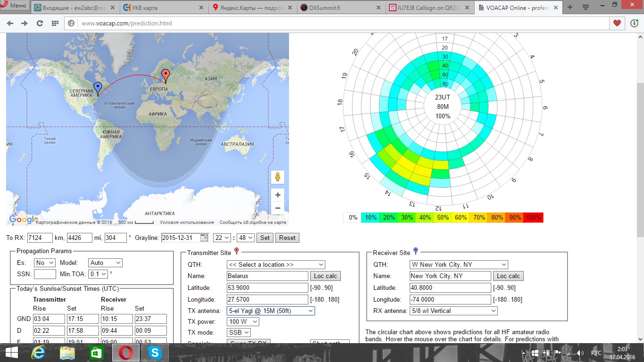
Task: Add page to bookmarks with heart icon
Action: coord(617,23)
